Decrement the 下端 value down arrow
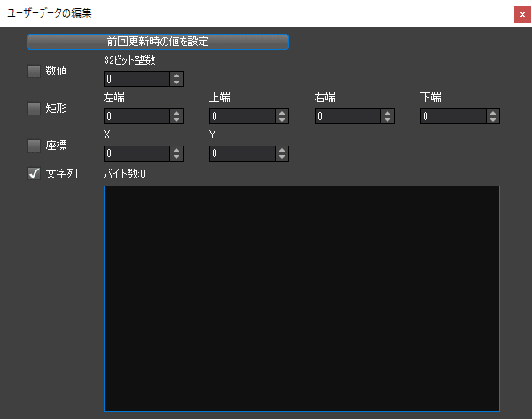 point(493,120)
